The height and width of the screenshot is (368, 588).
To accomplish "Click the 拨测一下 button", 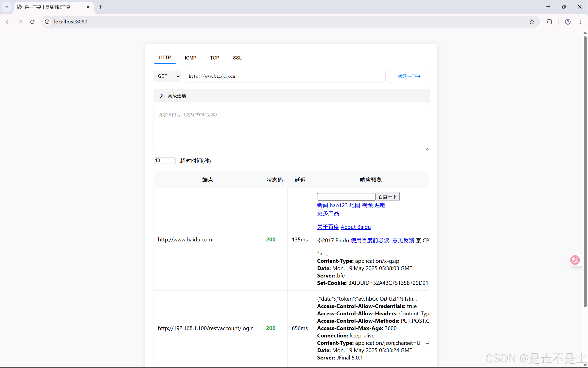I will point(409,76).
